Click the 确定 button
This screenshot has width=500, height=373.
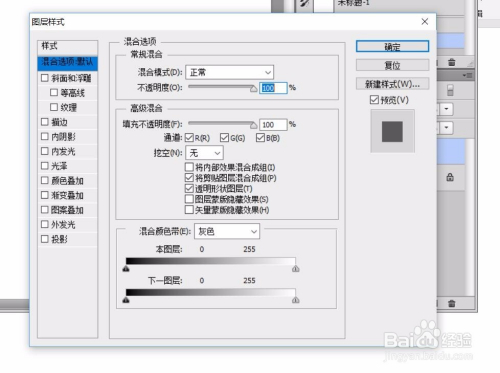click(392, 46)
